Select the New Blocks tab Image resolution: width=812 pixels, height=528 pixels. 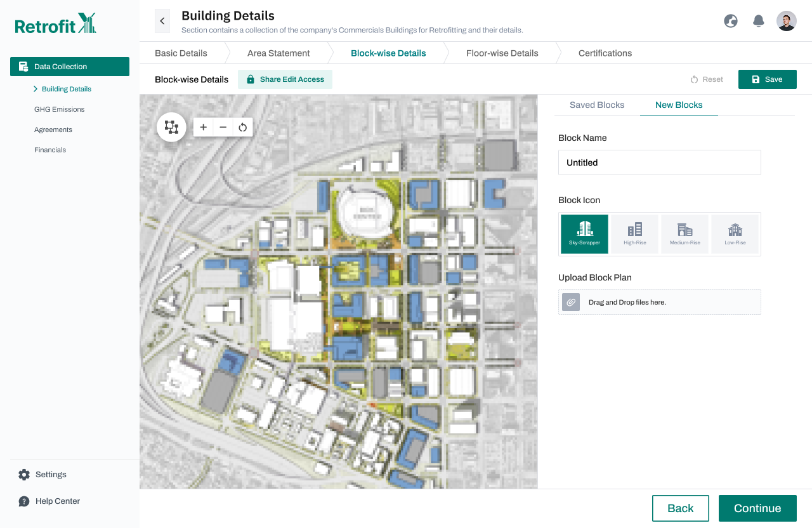tap(679, 105)
